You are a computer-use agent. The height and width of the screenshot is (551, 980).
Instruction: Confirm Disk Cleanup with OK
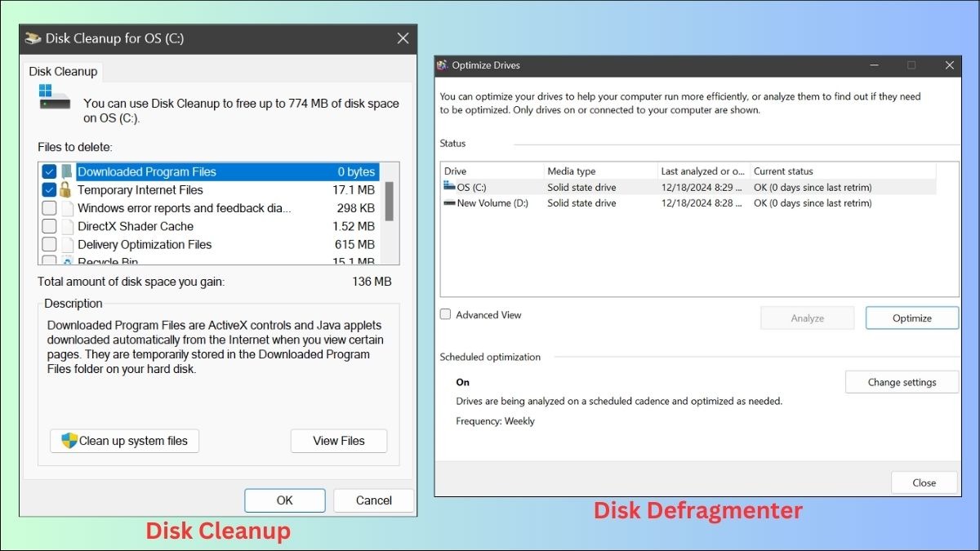pos(284,500)
